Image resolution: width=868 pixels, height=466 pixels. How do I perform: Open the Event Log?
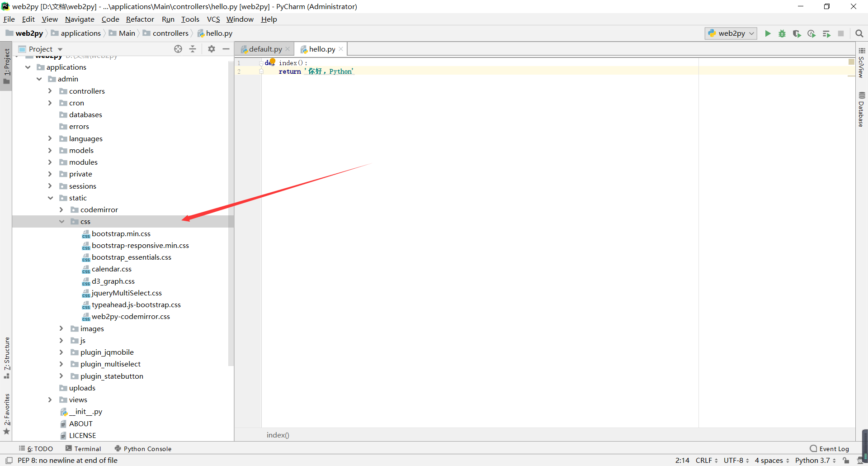click(830, 449)
